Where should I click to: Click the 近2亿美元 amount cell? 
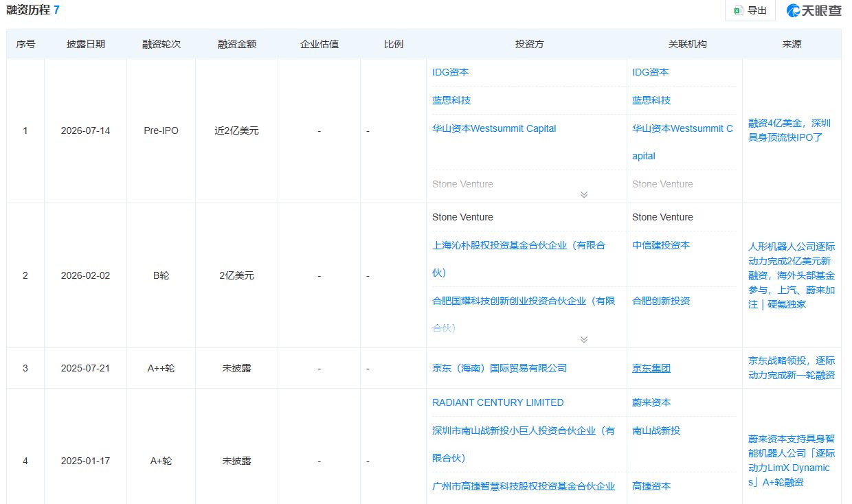(x=237, y=130)
